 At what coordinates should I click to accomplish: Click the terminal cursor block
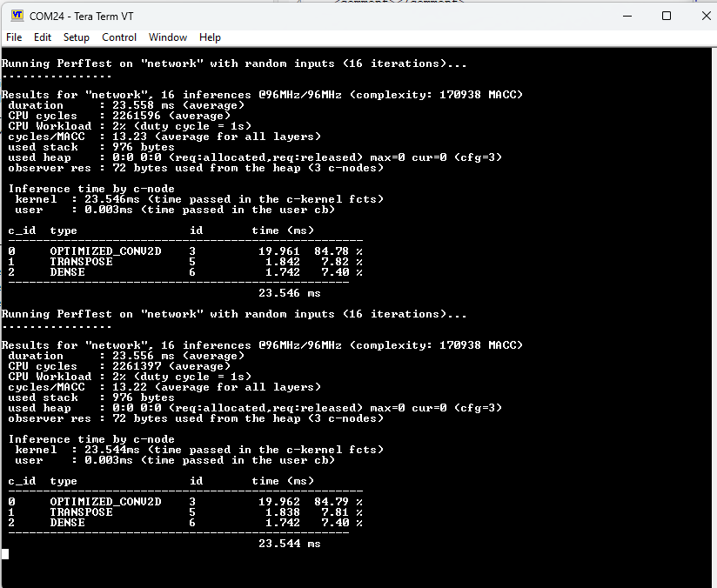click(5, 554)
